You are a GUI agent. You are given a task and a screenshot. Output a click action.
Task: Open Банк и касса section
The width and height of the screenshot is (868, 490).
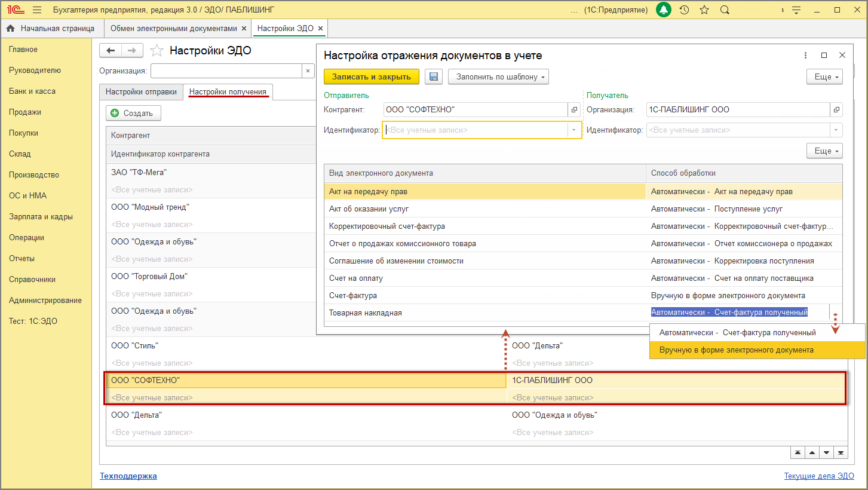point(32,91)
